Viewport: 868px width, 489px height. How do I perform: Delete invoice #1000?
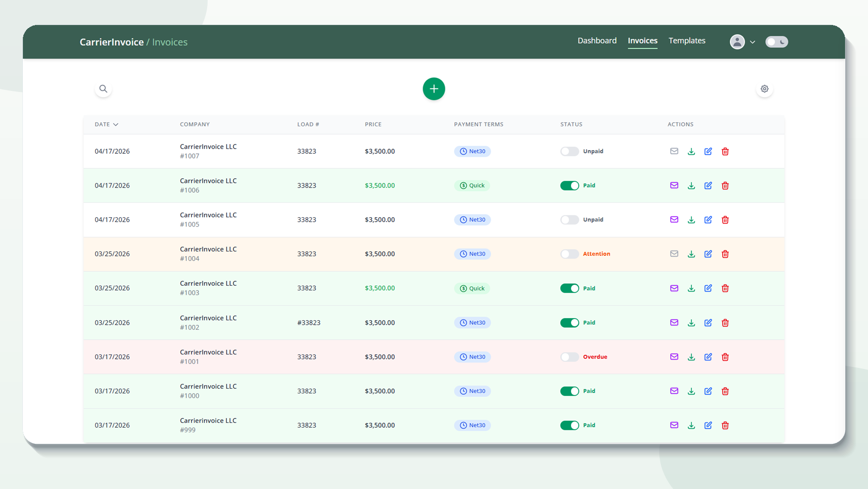725,391
